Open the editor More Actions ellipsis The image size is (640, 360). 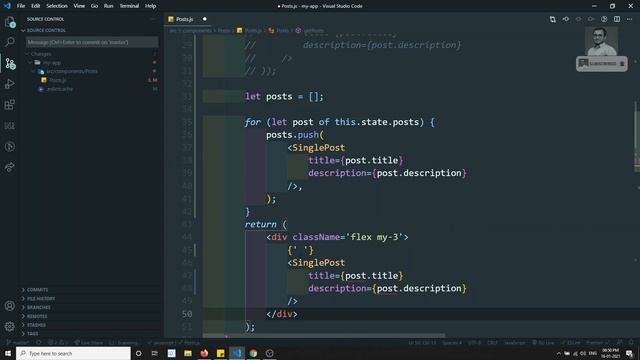pos(629,19)
